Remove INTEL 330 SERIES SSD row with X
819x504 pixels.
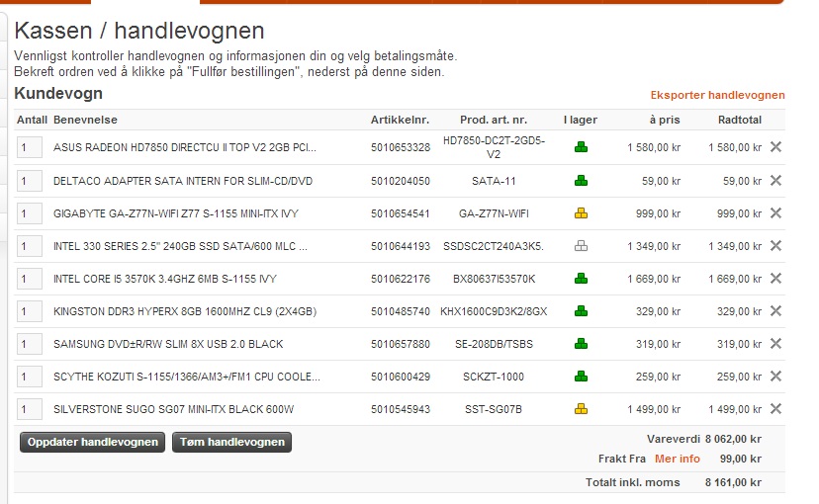[x=775, y=245]
